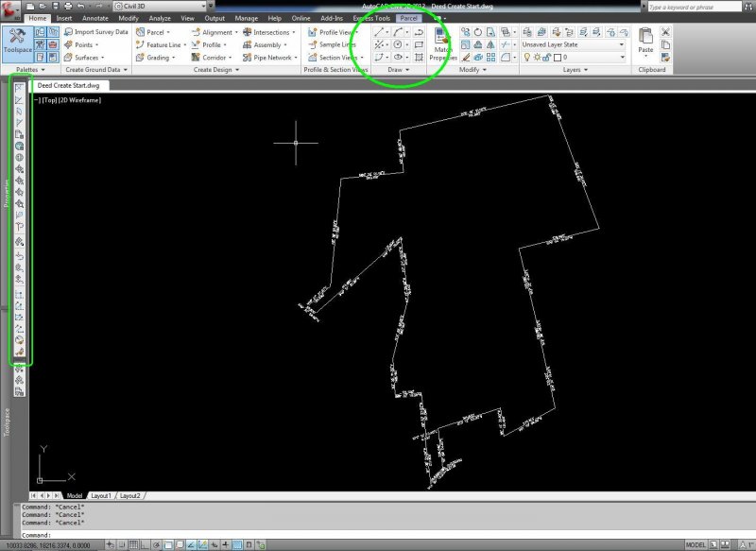Click the Corridor button
756x551 pixels.
[x=211, y=57]
